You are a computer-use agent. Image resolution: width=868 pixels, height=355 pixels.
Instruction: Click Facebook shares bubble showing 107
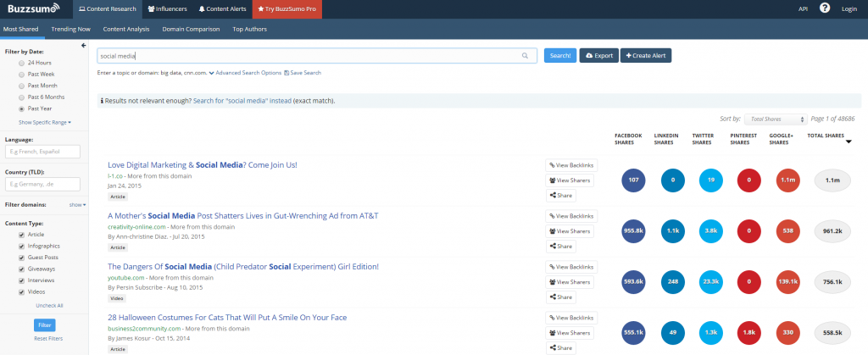[633, 180]
